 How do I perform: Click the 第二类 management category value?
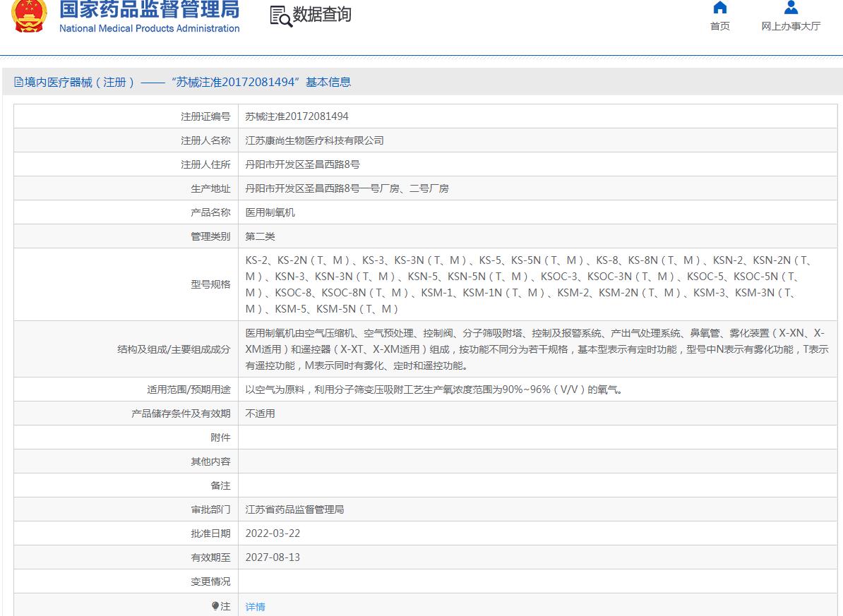[260, 236]
